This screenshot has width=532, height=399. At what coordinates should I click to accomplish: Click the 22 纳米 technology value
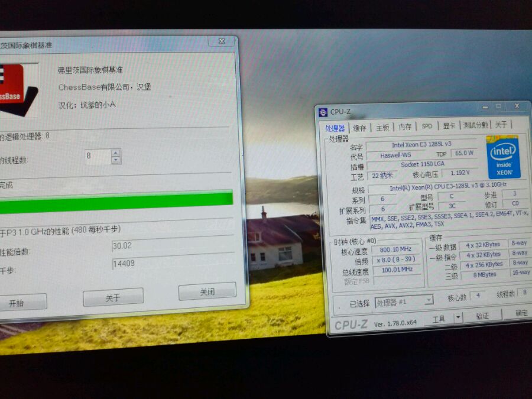pyautogui.click(x=382, y=176)
